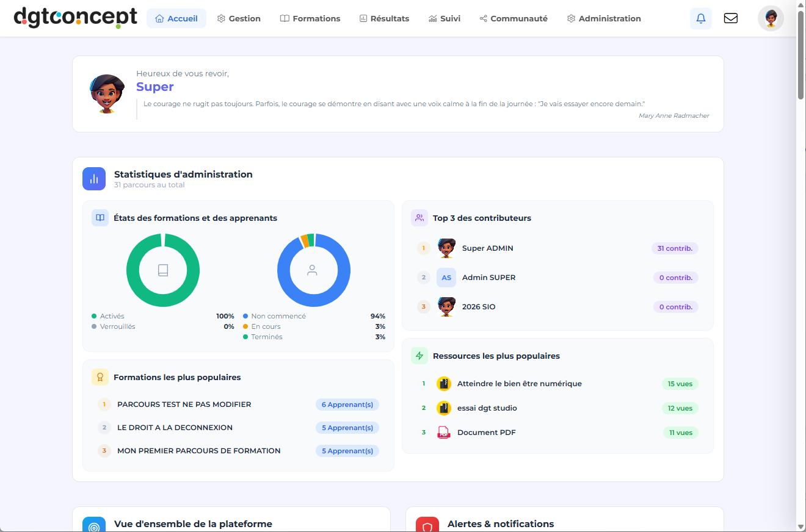Viewport: 806px width, 532px height.
Task: Open MON PREMIER PARCOURS DE FORMATION
Action: 199,451
